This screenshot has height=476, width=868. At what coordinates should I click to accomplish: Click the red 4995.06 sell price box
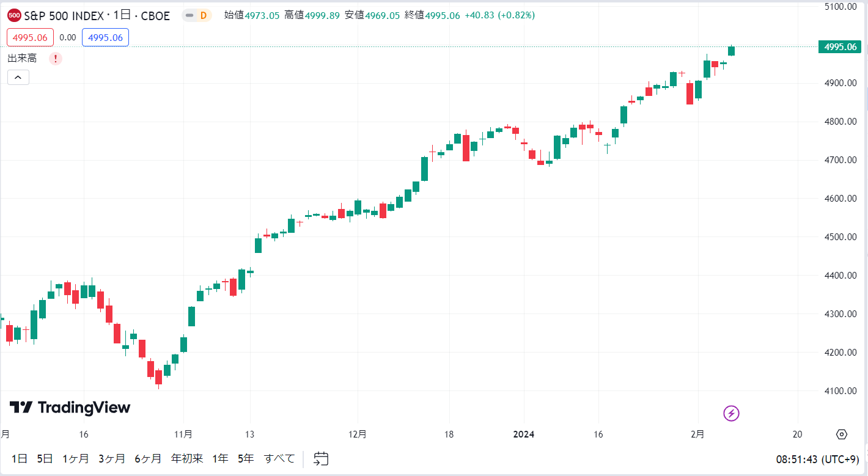(x=31, y=37)
